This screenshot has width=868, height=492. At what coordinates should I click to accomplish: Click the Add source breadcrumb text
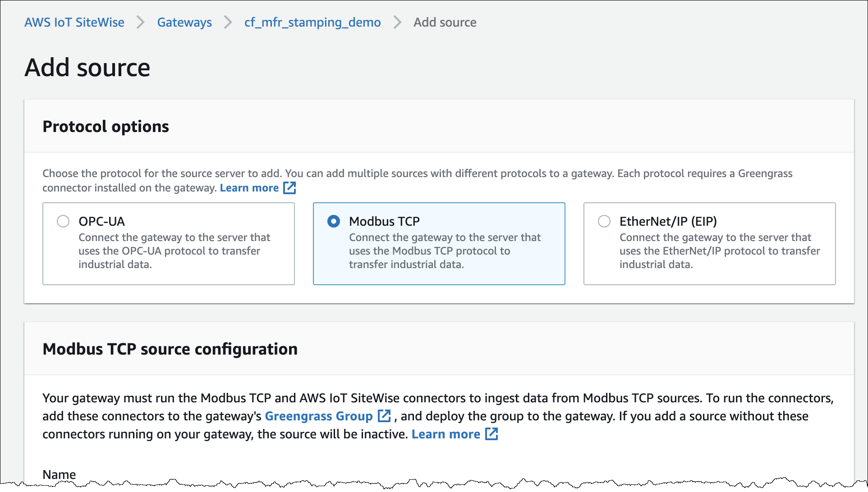445,22
